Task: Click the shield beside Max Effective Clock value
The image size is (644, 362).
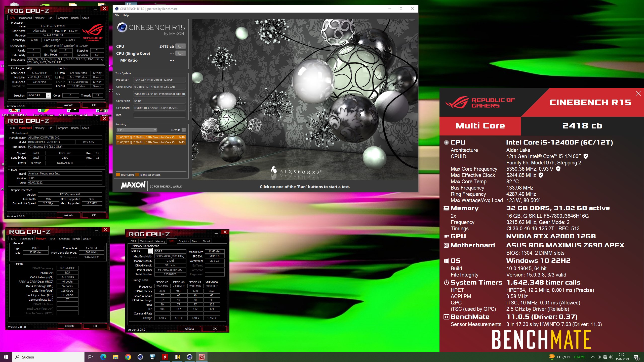Action: [541, 175]
